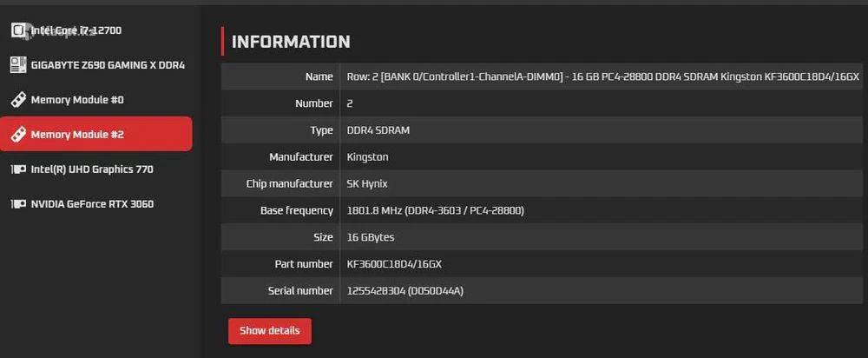Open GIGABYTE Z690 GAMING X DDR4 entry

click(x=108, y=65)
